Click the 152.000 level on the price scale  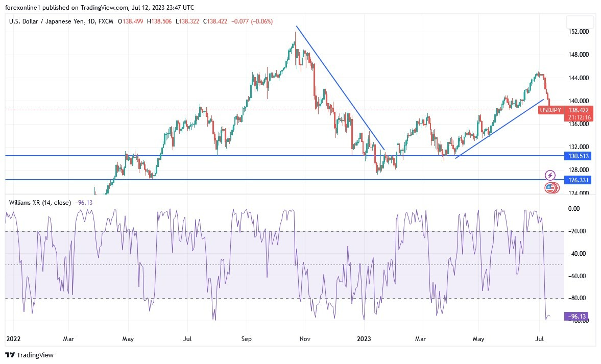pyautogui.click(x=580, y=32)
